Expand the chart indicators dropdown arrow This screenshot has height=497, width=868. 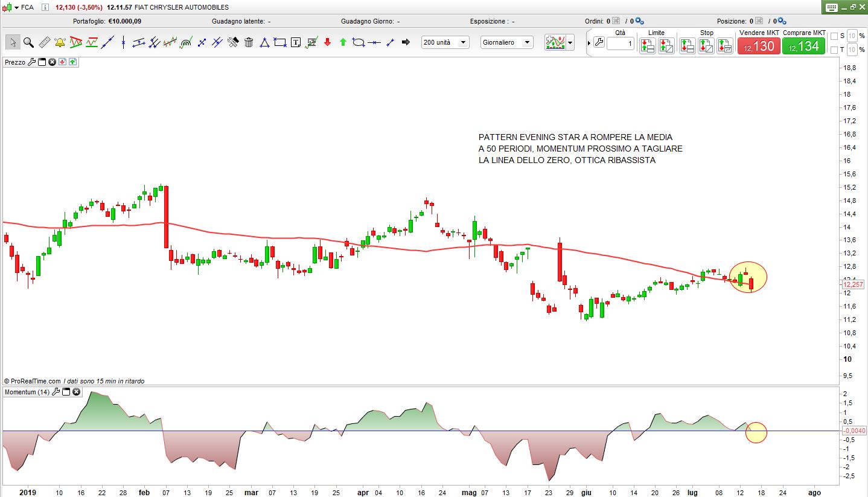(x=570, y=43)
